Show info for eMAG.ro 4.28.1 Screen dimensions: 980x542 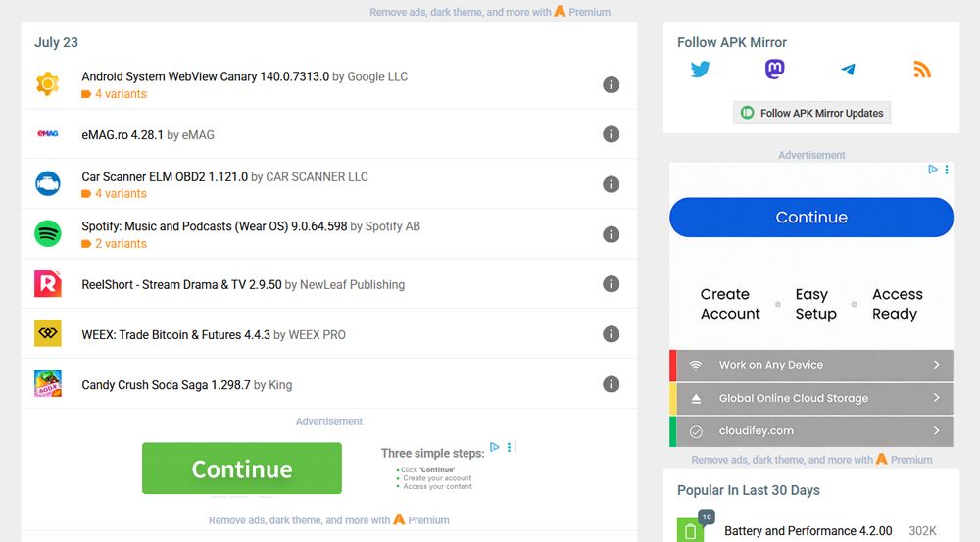[x=611, y=134]
